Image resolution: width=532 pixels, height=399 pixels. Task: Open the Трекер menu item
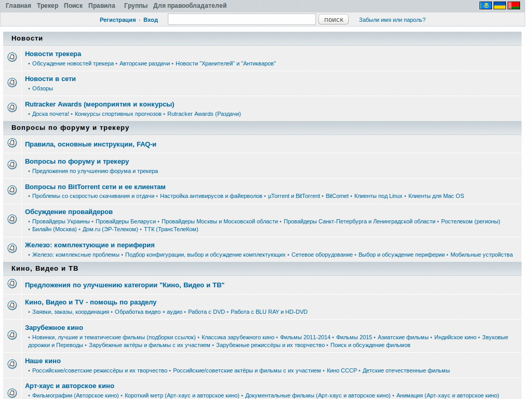click(x=47, y=6)
